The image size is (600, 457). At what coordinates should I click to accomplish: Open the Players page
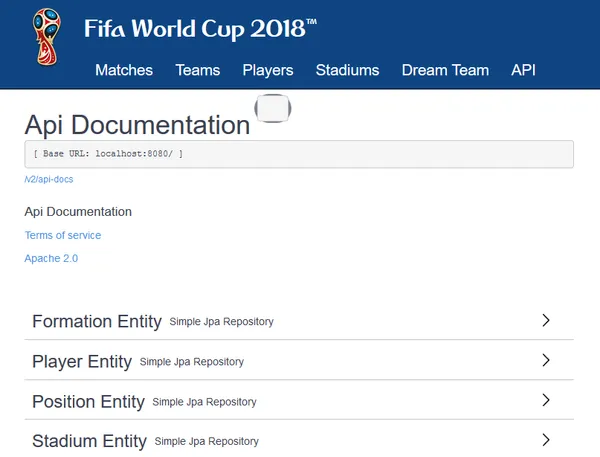click(x=268, y=70)
